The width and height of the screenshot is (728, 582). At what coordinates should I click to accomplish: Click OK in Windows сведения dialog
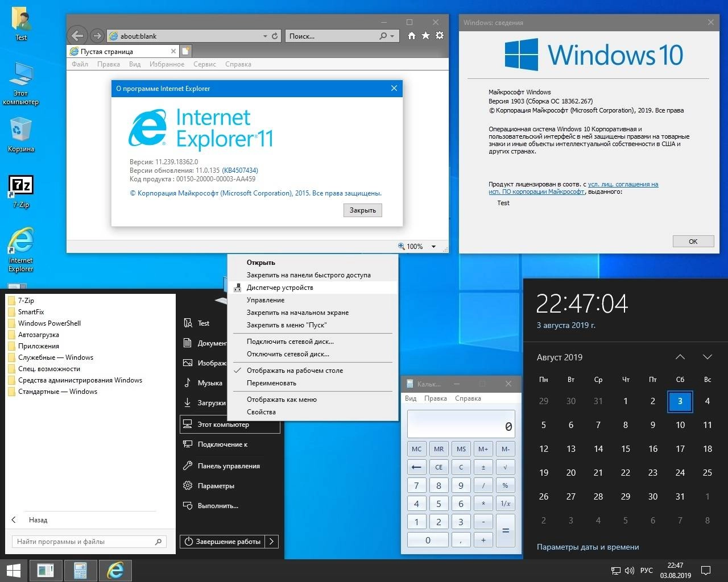pyautogui.click(x=693, y=242)
